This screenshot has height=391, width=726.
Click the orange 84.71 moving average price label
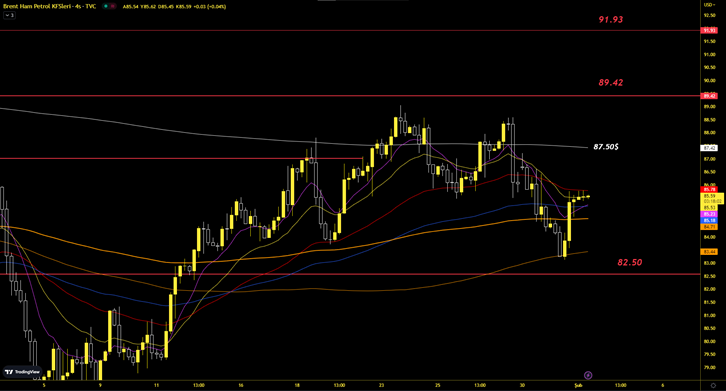[709, 227]
